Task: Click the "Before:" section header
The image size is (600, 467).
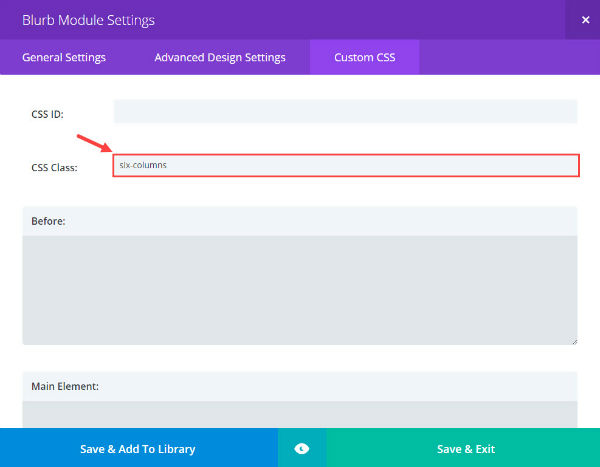Action: [48, 221]
